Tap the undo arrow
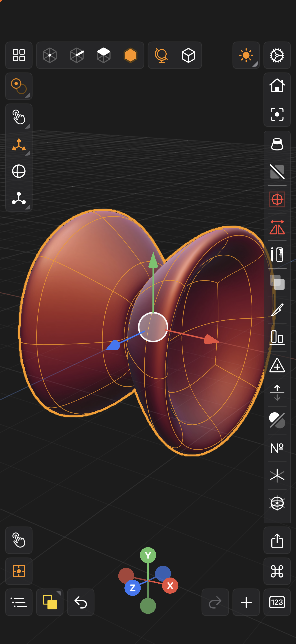The height and width of the screenshot is (644, 296). click(81, 602)
